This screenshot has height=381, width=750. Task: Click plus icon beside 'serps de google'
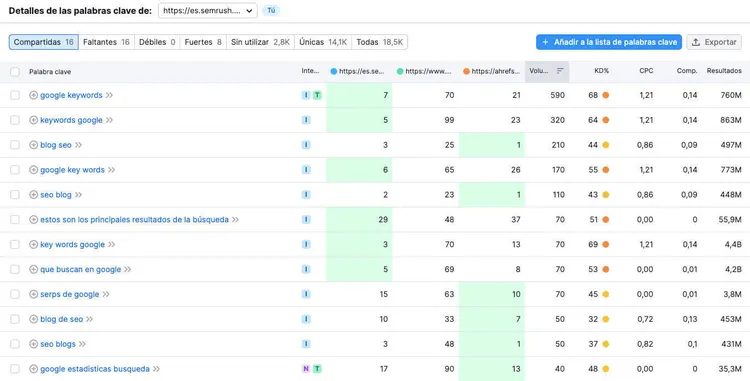tap(33, 294)
